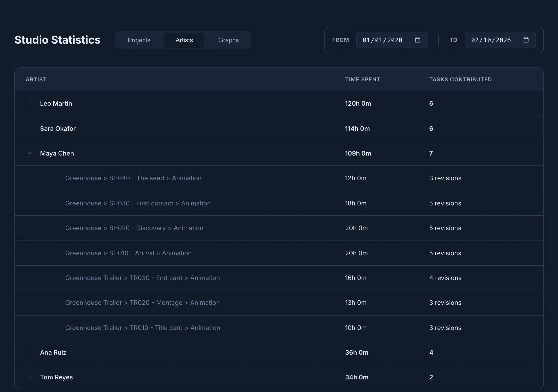
Task: Click the 10h 0m value for TR010
Action: (356, 328)
